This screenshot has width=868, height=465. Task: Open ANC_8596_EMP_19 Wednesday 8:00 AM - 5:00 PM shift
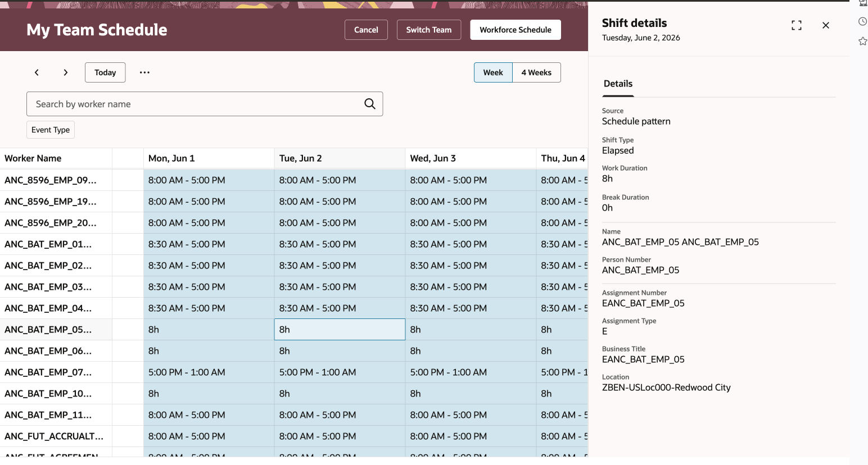(471, 202)
